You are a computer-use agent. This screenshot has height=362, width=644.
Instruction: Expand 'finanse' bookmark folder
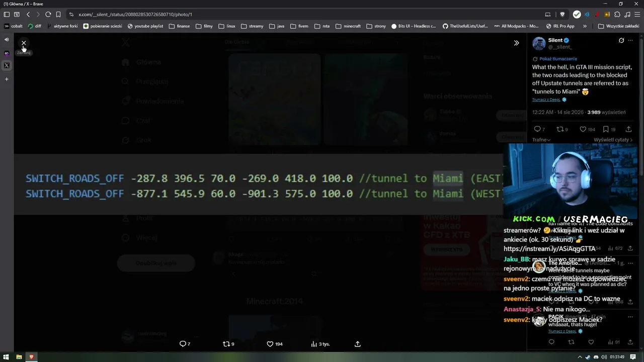[180, 26]
